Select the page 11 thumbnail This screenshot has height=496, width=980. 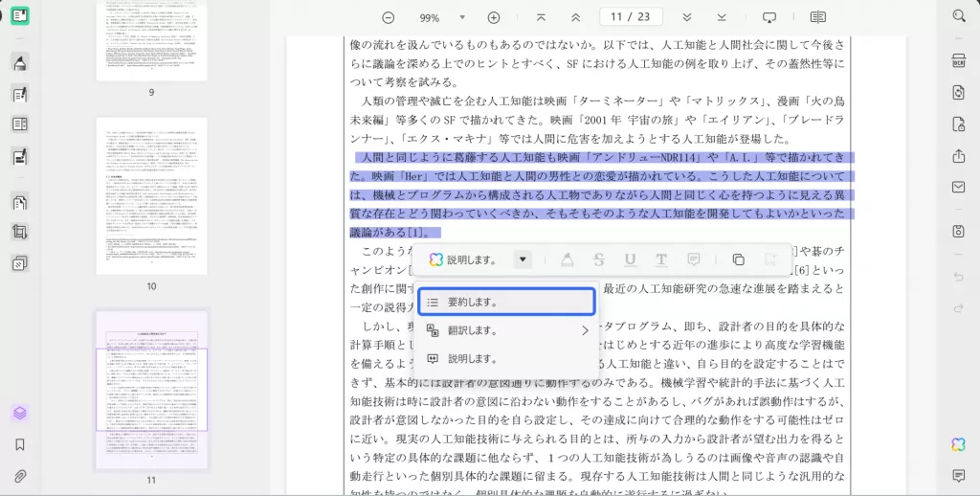pos(151,391)
